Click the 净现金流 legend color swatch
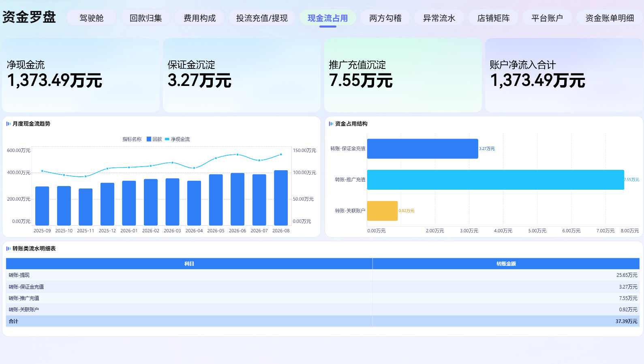The image size is (644, 364). (x=167, y=139)
